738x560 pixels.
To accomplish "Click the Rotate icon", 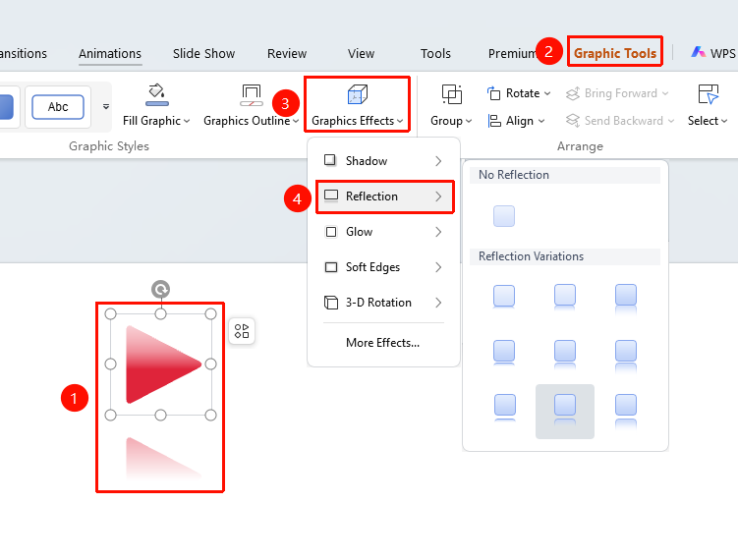I will [x=493, y=93].
